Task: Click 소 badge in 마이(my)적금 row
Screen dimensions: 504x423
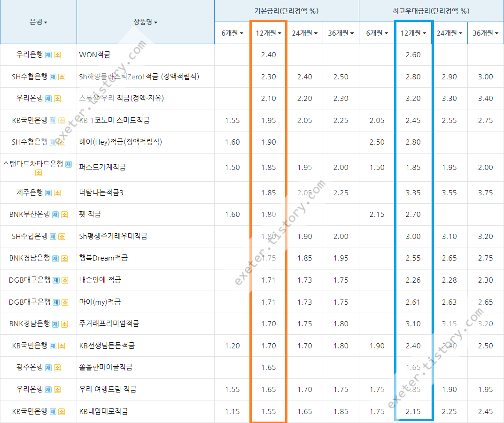Action: coord(65,302)
